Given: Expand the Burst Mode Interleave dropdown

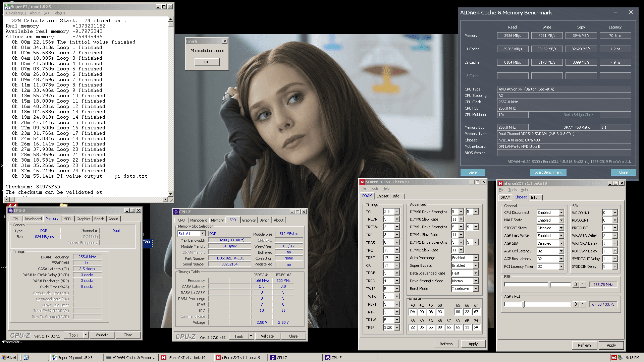Looking at the screenshot, I should point(476,289).
